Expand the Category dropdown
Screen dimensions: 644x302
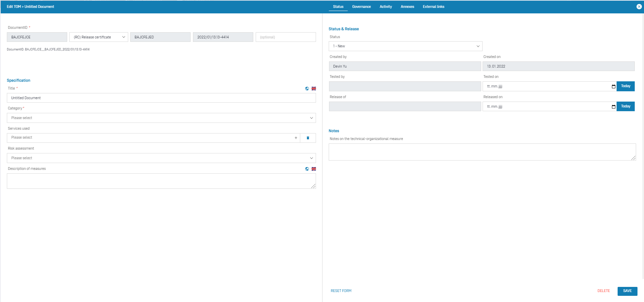pyautogui.click(x=161, y=118)
